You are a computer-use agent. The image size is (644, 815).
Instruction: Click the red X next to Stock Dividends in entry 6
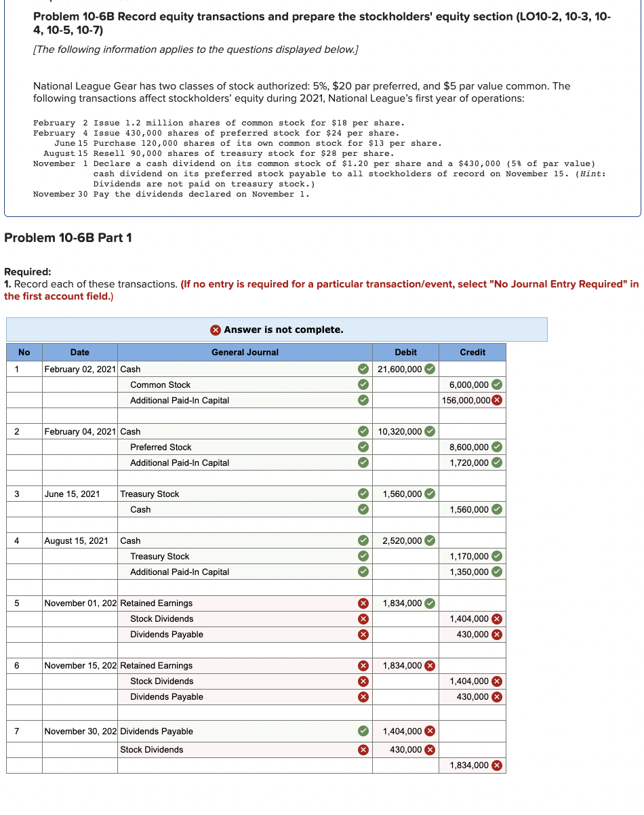[363, 681]
